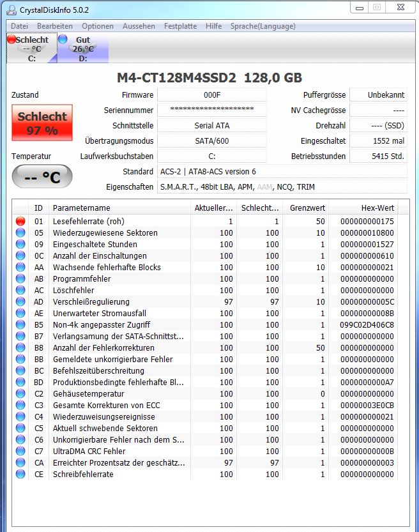
Task: Click the blue status icon for Wiederzugewiesene Sektoren
Action: coord(20,232)
